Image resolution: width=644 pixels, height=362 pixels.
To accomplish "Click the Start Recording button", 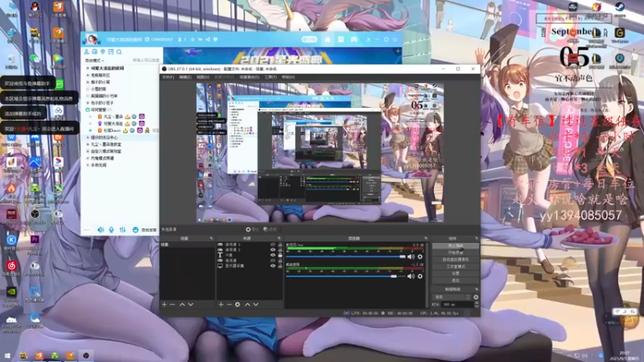I will point(455,253).
